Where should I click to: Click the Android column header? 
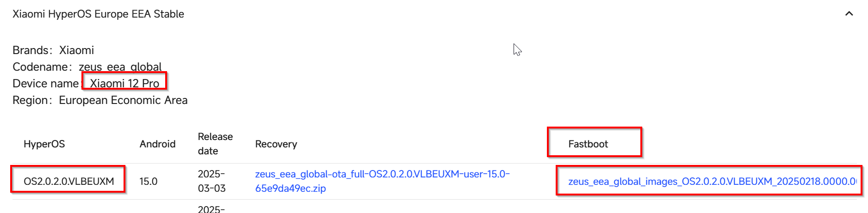tap(157, 144)
